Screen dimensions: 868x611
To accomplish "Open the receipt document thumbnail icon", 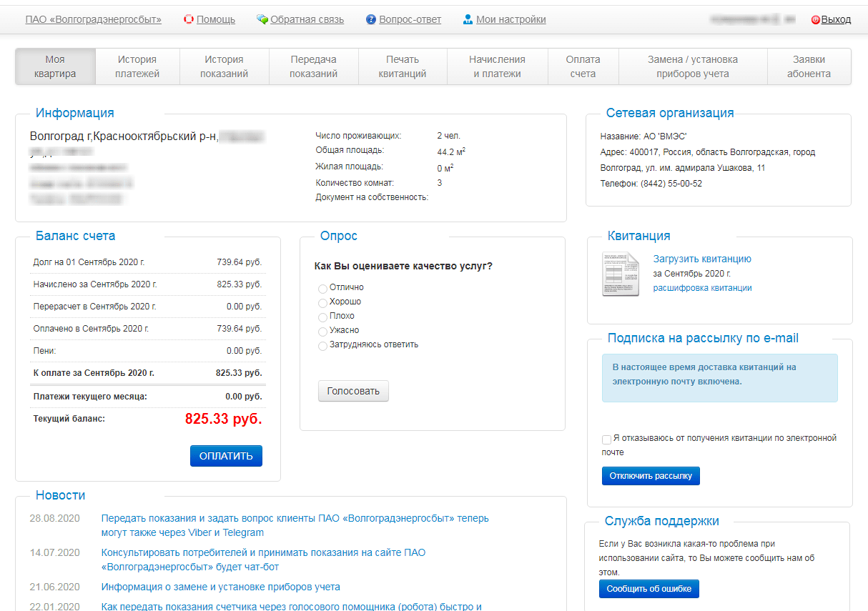I will pos(620,274).
